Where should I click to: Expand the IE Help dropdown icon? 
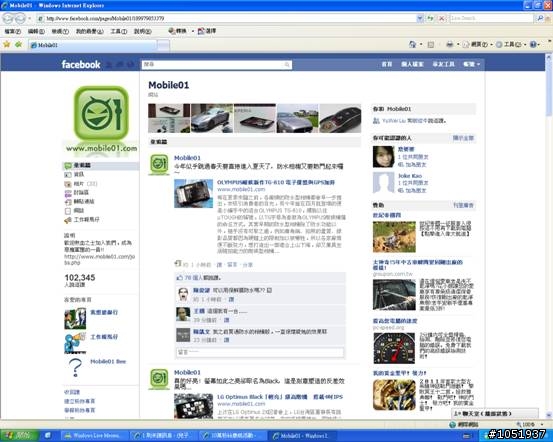click(535, 44)
